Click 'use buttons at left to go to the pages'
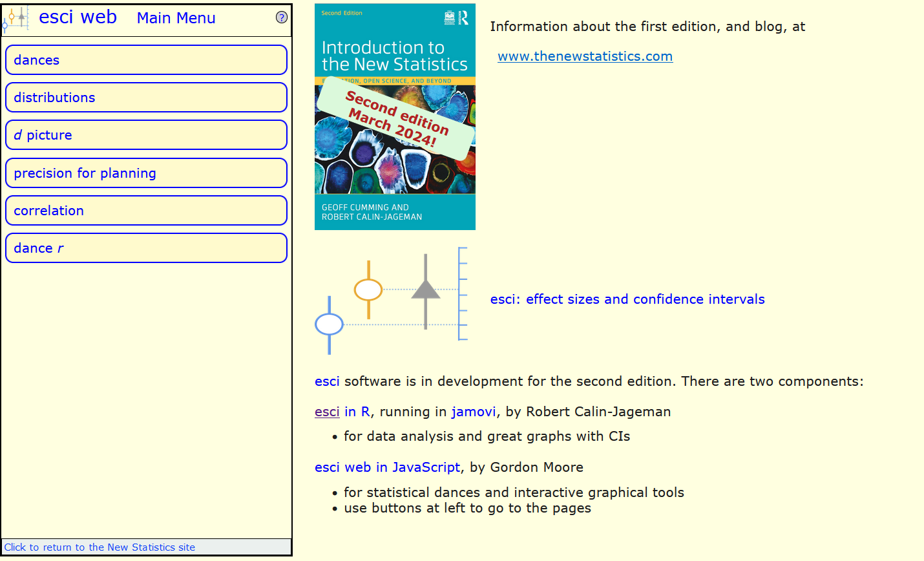Viewport: 924px width, 561px height. click(467, 508)
